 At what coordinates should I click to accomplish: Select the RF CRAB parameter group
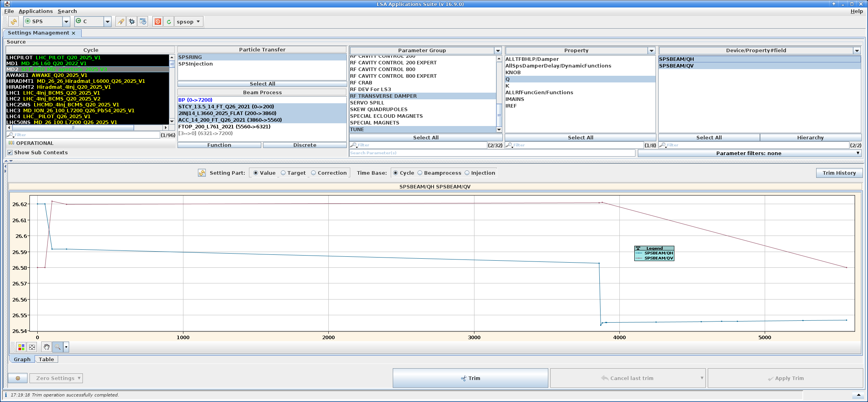click(x=361, y=83)
